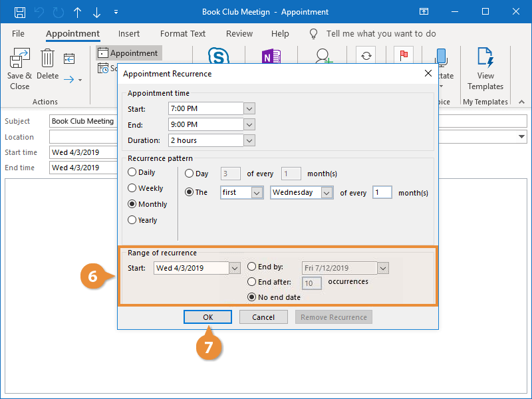Select the No end date option

[252, 297]
